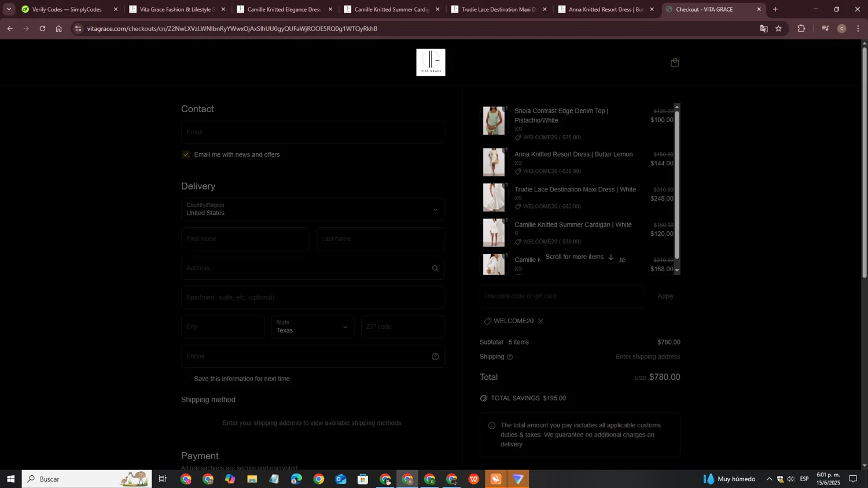
Task: Open File Explorer from taskbar
Action: tap(252, 479)
